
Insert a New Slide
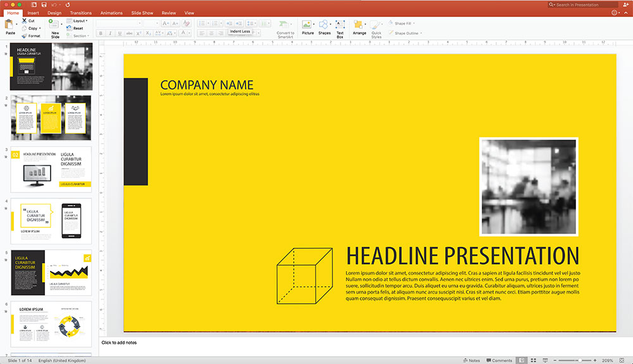point(54,27)
